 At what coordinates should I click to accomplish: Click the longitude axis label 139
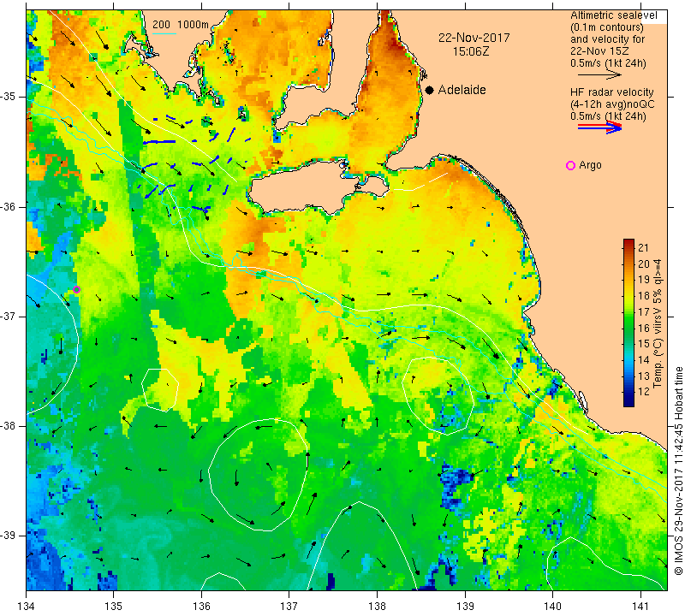[465, 606]
